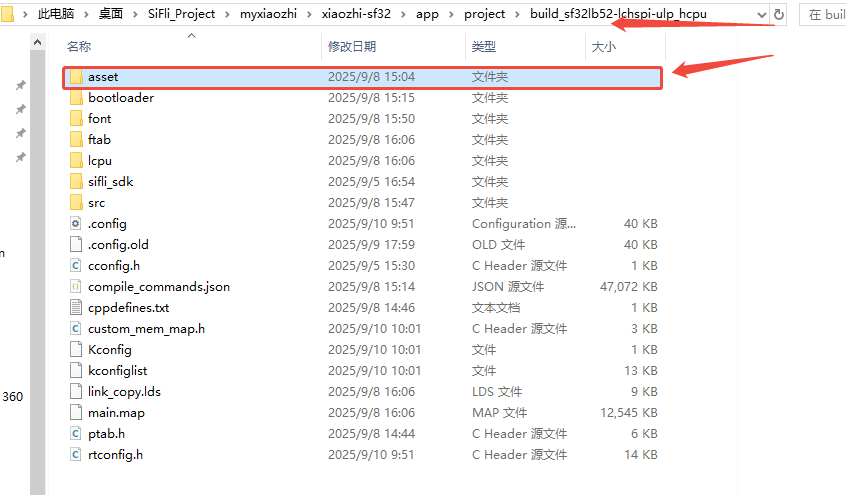Image resolution: width=846 pixels, height=495 pixels.
Task: Sort files by 类型 column
Action: point(483,46)
